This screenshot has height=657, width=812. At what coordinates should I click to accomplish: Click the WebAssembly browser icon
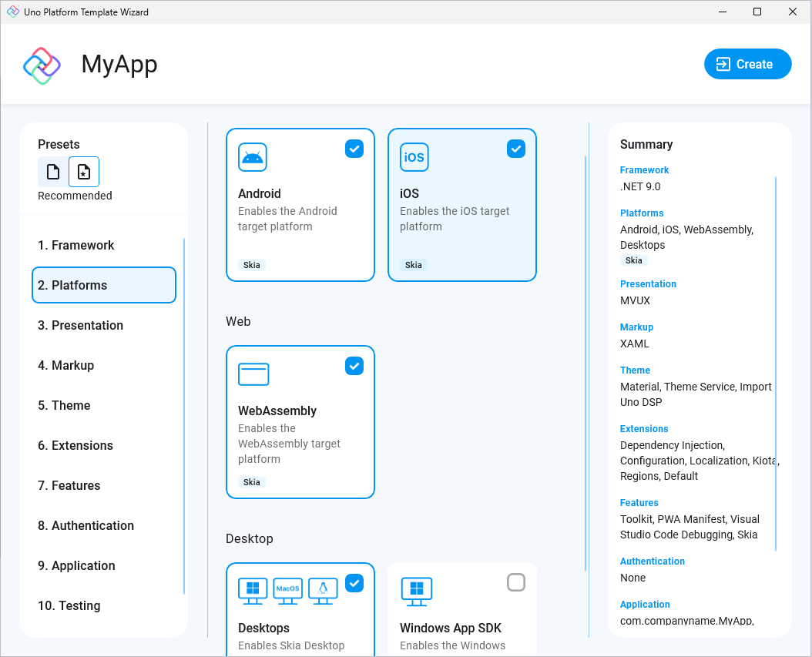[x=253, y=374]
